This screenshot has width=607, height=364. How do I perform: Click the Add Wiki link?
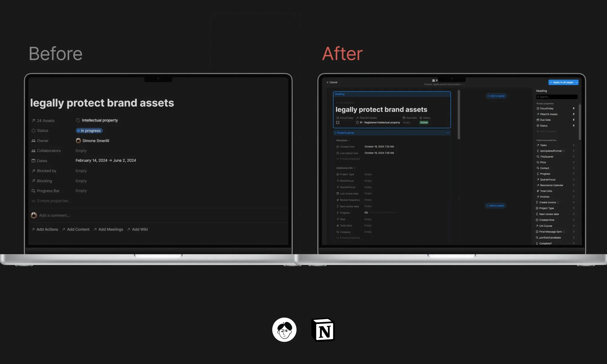(140, 229)
